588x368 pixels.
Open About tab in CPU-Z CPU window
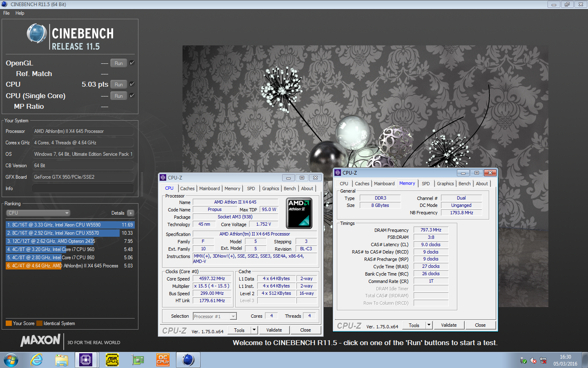pyautogui.click(x=307, y=188)
